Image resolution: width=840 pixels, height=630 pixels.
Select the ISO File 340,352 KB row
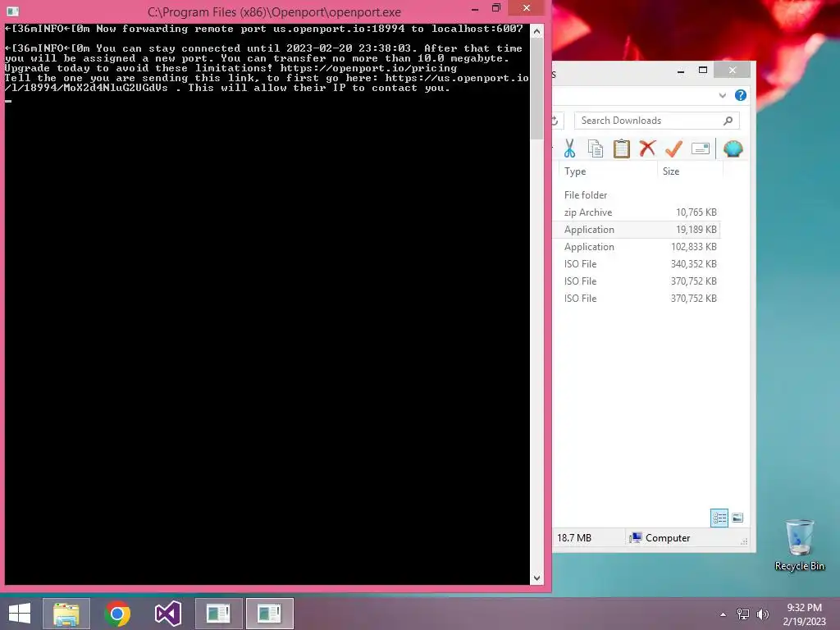[638, 263]
